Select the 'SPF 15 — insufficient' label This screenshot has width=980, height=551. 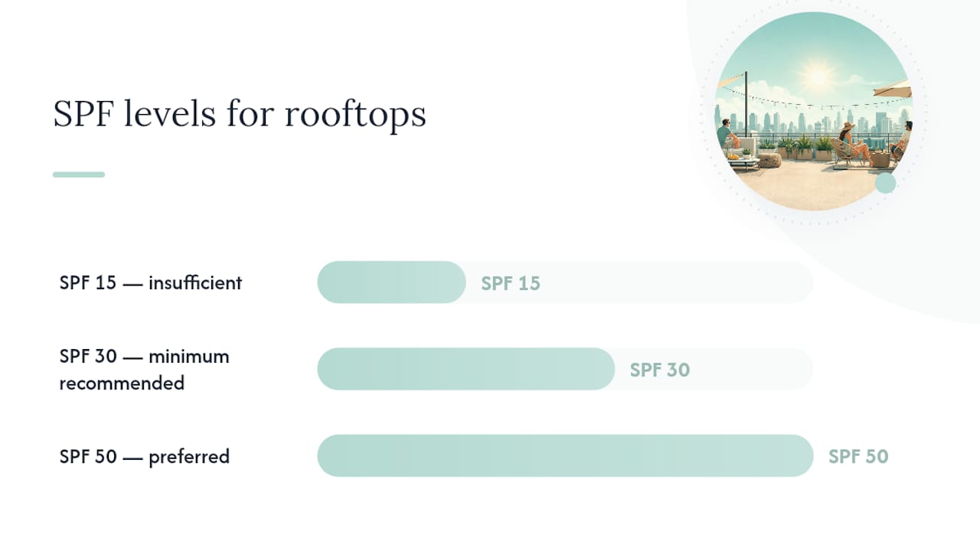(x=151, y=282)
